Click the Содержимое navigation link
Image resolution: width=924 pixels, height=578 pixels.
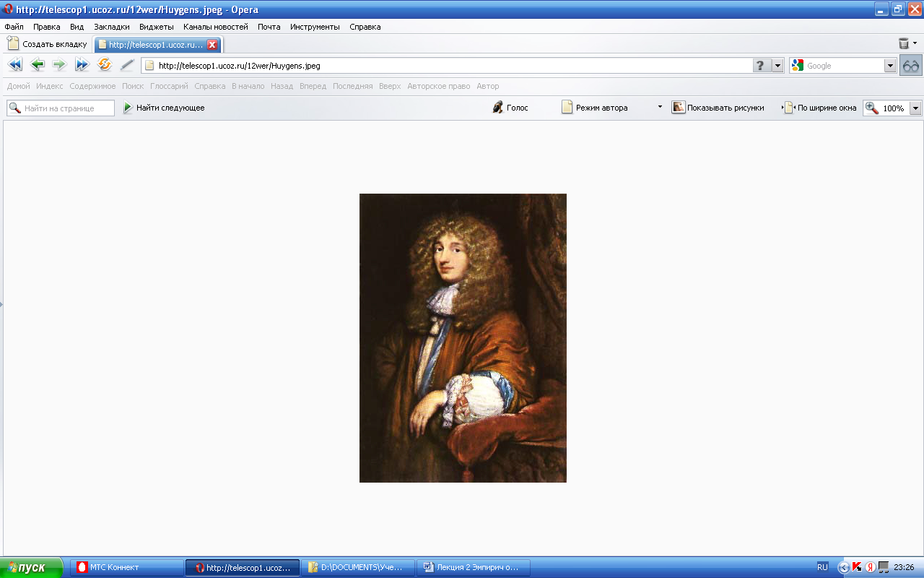pos(92,86)
